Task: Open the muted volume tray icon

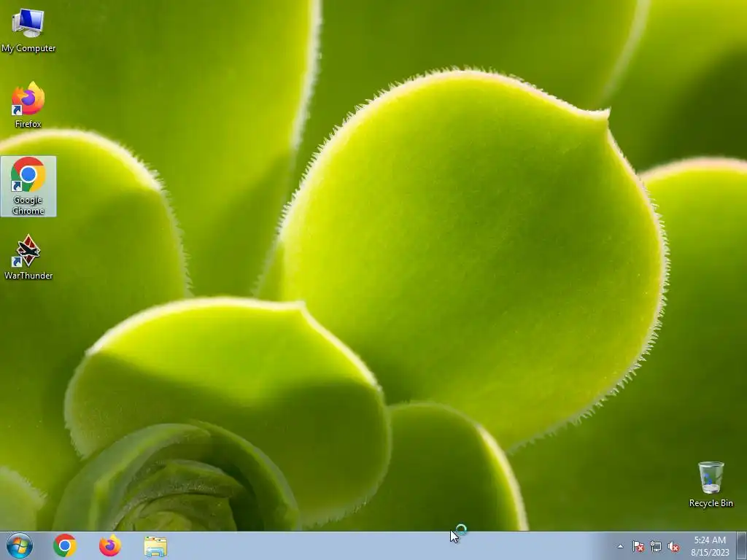Action: click(x=673, y=546)
